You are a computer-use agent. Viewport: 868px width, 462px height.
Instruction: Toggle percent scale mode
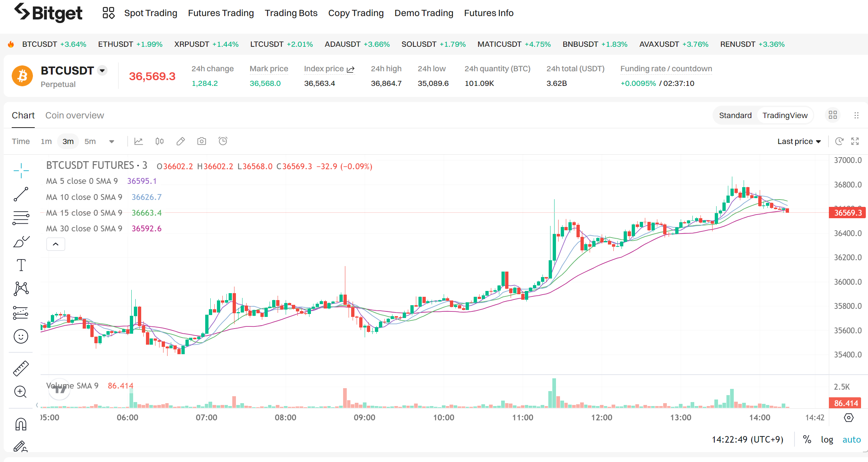coord(807,439)
